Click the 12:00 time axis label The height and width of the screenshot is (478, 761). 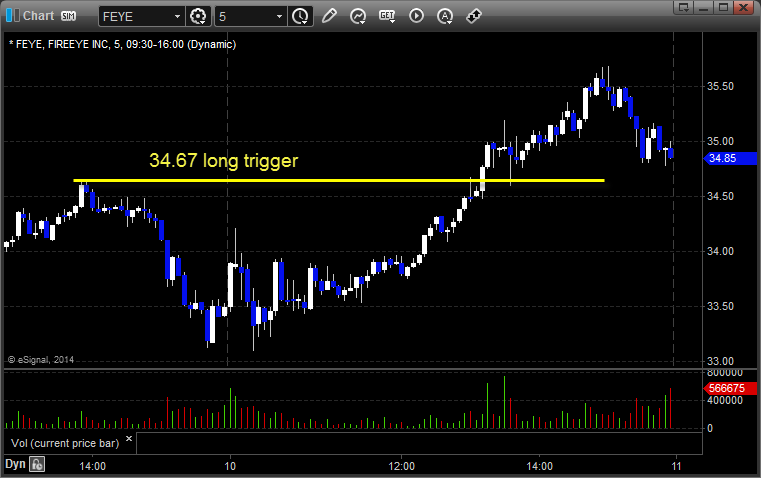(x=401, y=466)
